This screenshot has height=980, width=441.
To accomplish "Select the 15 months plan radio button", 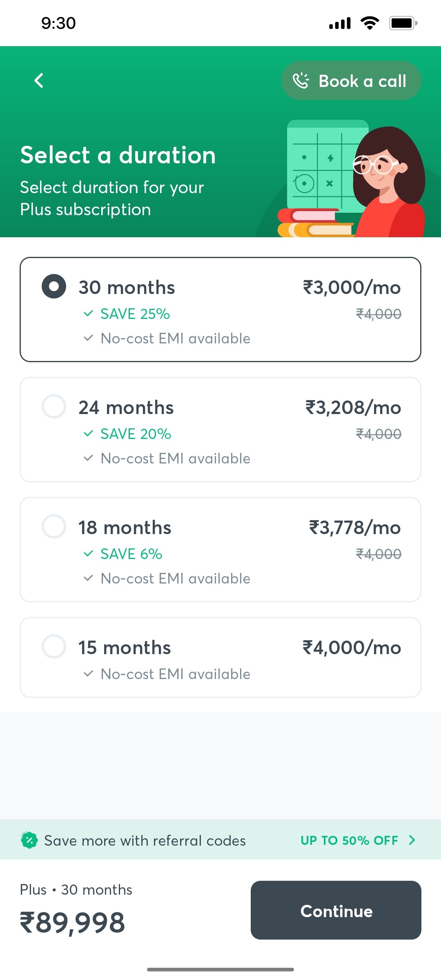I will (x=53, y=646).
